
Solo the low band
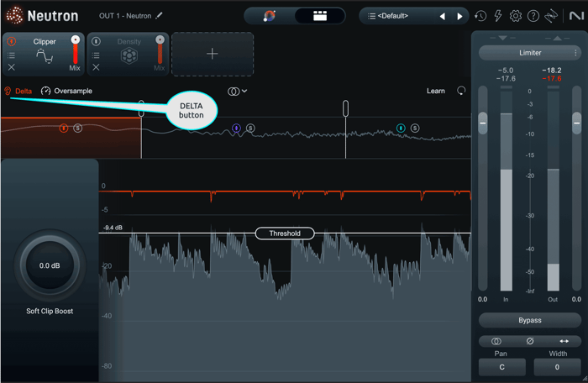(77, 129)
